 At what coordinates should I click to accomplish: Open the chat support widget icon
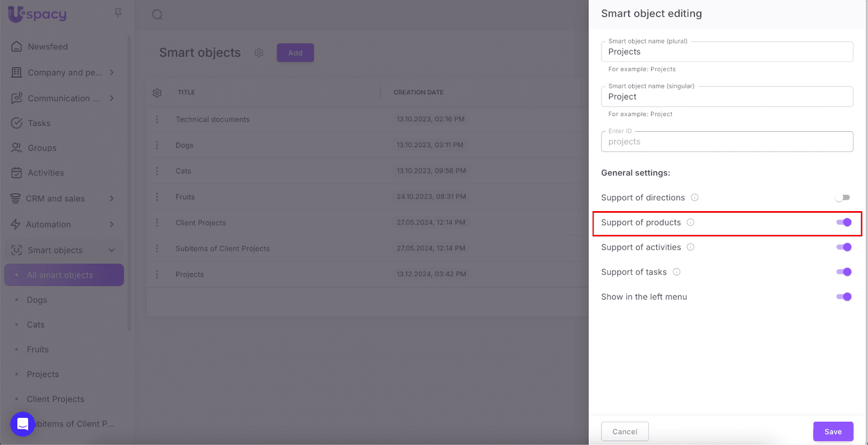22,424
